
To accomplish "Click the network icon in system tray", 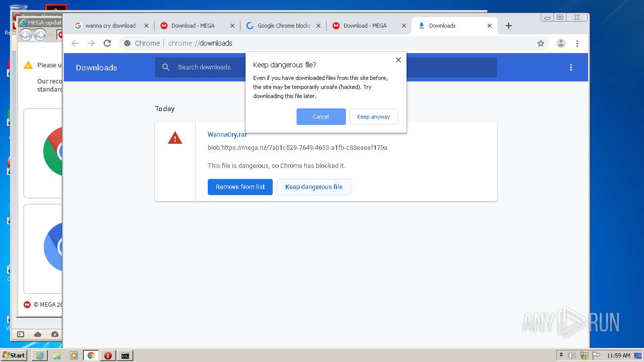I will pyautogui.click(x=584, y=355).
